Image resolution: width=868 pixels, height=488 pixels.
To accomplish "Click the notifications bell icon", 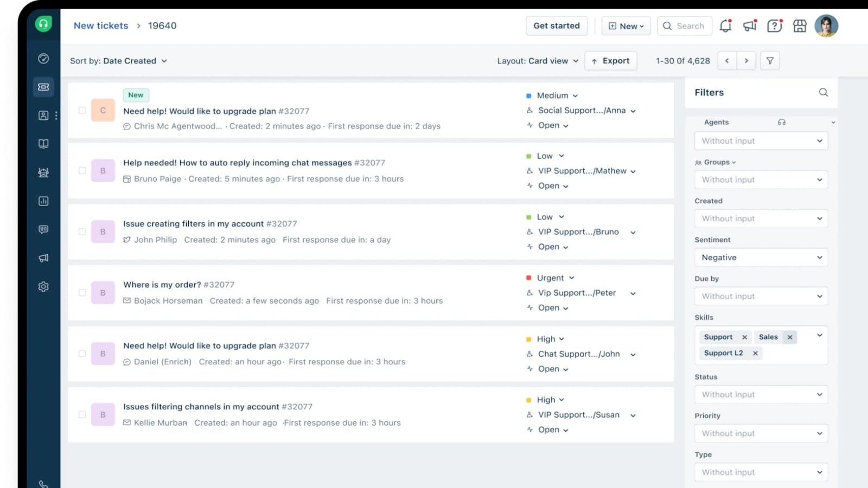I will [x=726, y=25].
